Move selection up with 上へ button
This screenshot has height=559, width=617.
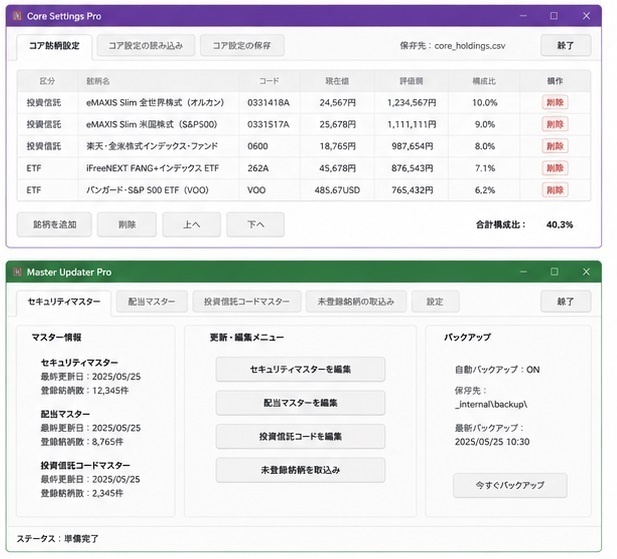(x=192, y=225)
